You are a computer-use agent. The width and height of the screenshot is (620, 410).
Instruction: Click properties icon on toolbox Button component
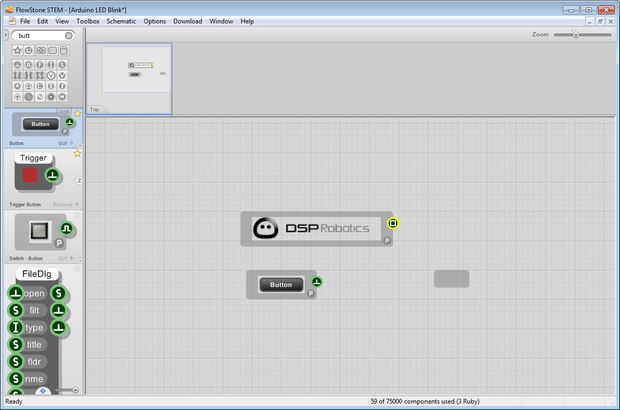[x=65, y=132]
